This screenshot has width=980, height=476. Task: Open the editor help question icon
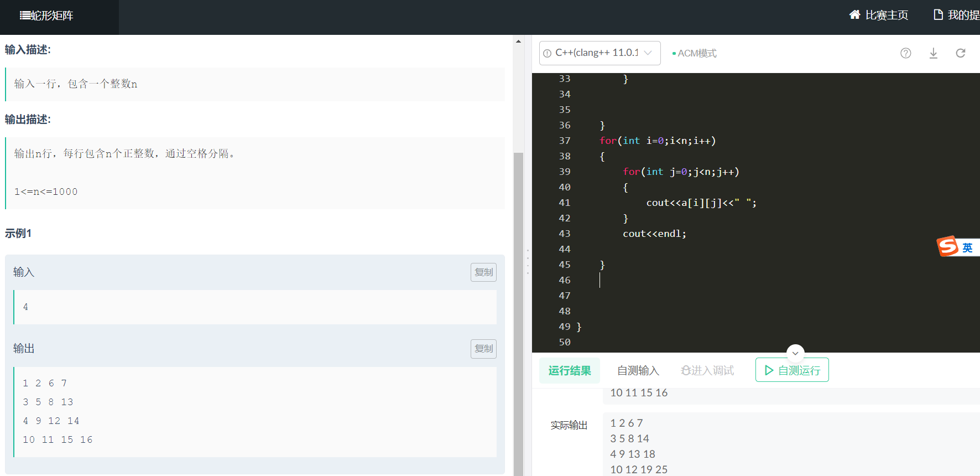[905, 53]
